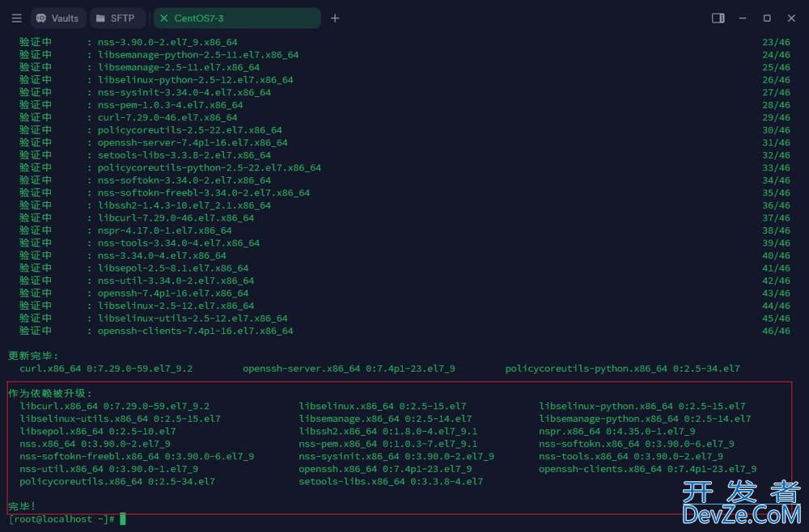Click libssh2-1.4.3-10.el7_2.1.x86_64 text
809x532 pixels.
point(184,205)
